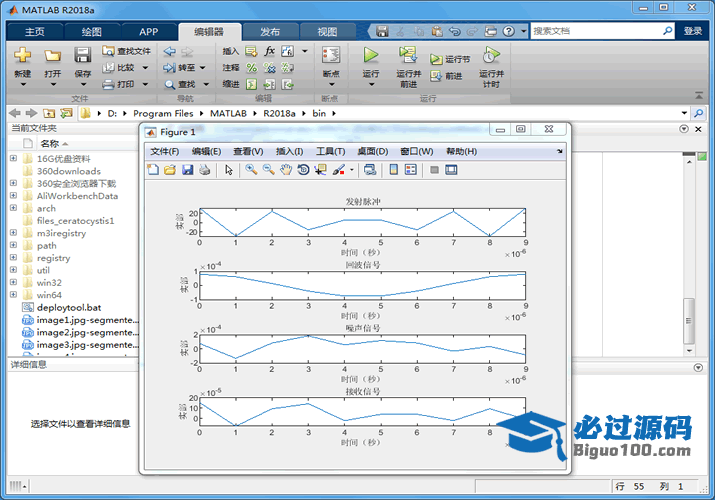Click the open file icon in Figure toolbar
The height and width of the screenshot is (500, 715).
(x=170, y=170)
